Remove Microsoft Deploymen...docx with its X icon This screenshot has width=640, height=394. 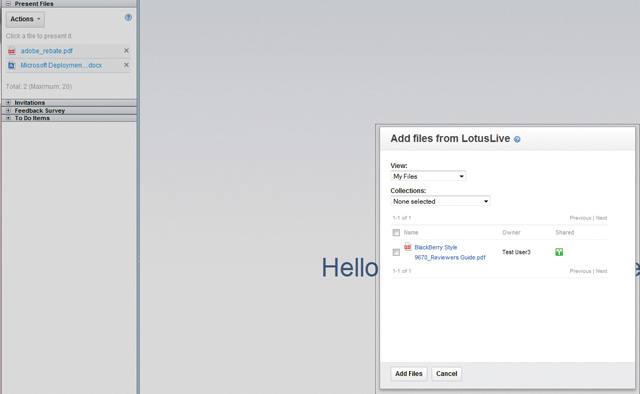click(127, 65)
